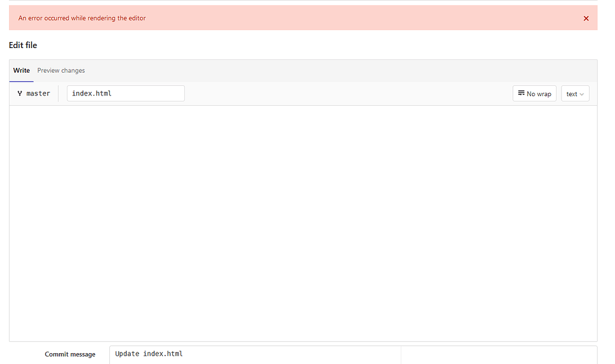The image size is (615, 364).
Task: Click the Edit file heading
Action: pyautogui.click(x=22, y=45)
